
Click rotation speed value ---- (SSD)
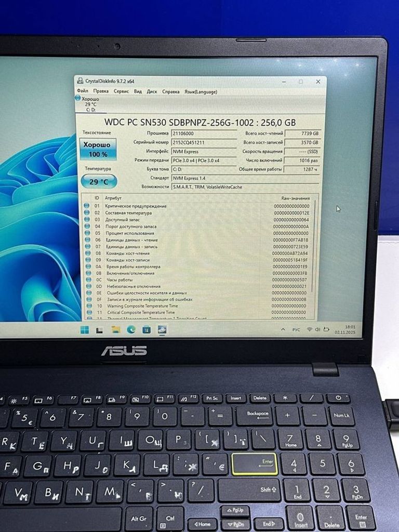[x=302, y=151]
